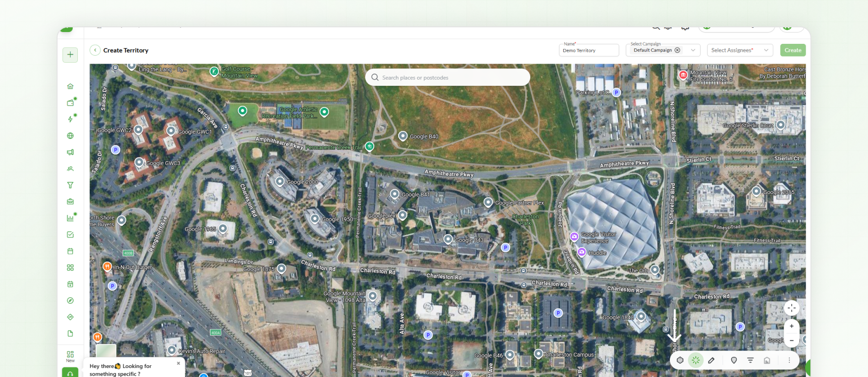Image resolution: width=868 pixels, height=377 pixels.
Task: Click the Google B40 map marker
Action: click(403, 136)
